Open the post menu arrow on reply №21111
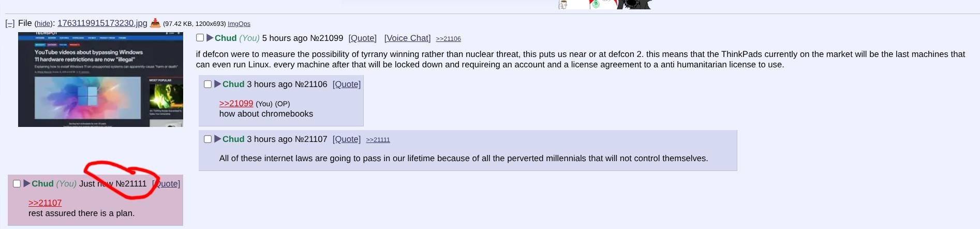This screenshot has width=980, height=229. [x=27, y=183]
